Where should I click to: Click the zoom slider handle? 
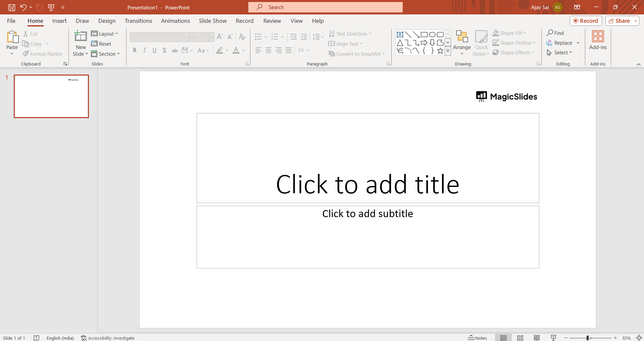588,338
